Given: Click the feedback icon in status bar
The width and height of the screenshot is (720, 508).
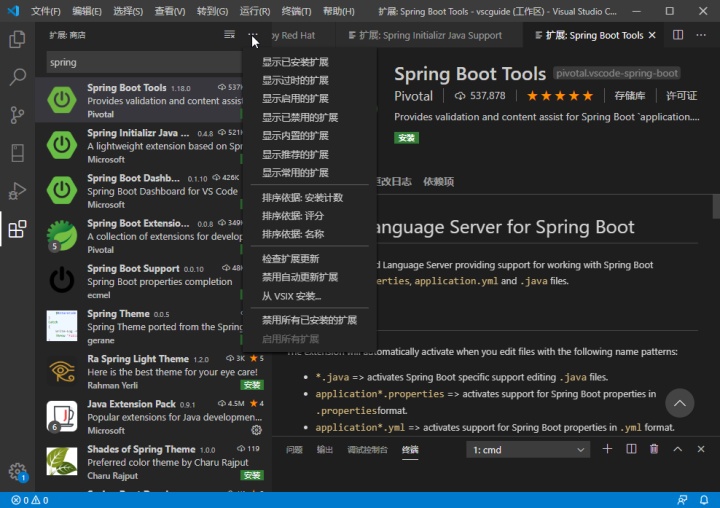Looking at the screenshot, I should (682, 500).
